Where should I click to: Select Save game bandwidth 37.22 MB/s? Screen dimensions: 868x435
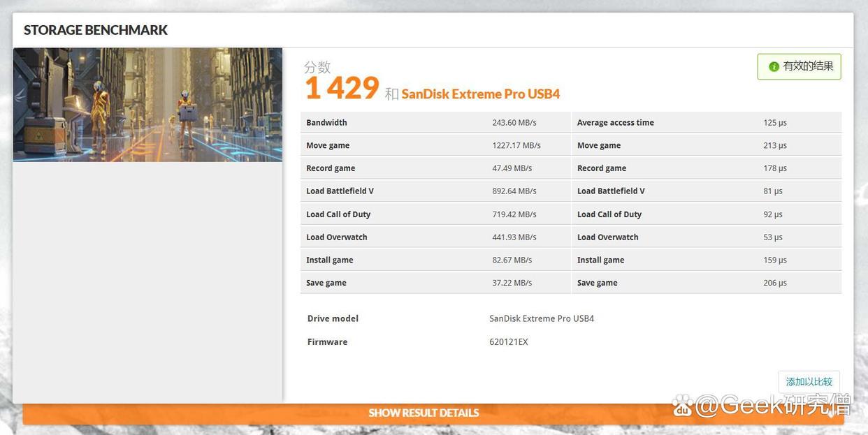coord(512,283)
